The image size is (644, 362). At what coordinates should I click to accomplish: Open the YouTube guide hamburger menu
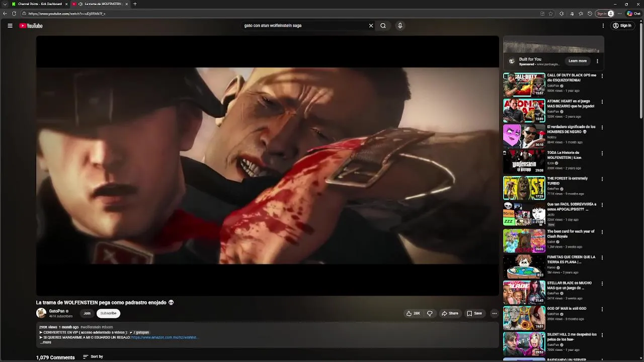(x=10, y=26)
